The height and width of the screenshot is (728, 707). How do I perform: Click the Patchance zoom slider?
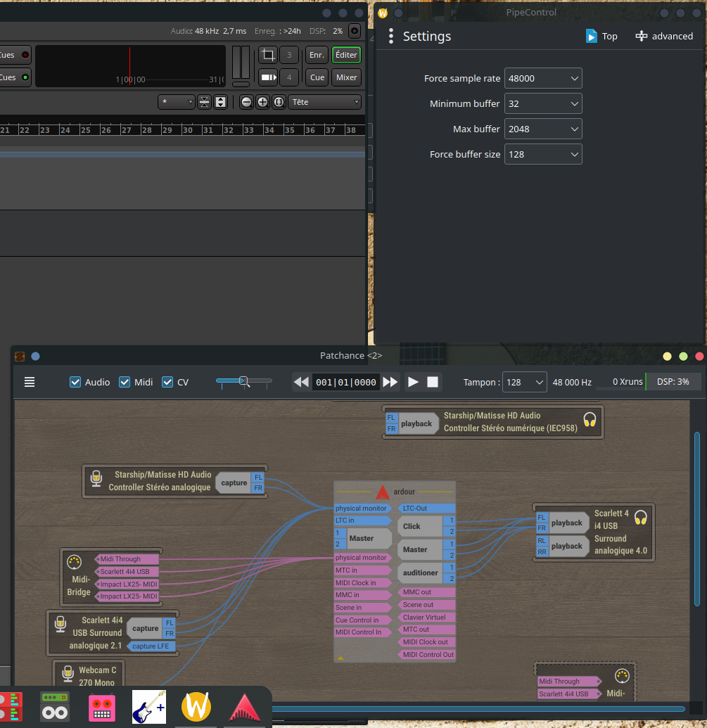[243, 381]
